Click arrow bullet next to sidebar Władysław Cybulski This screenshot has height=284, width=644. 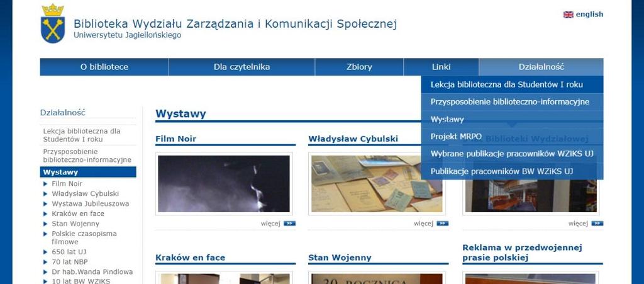45,193
